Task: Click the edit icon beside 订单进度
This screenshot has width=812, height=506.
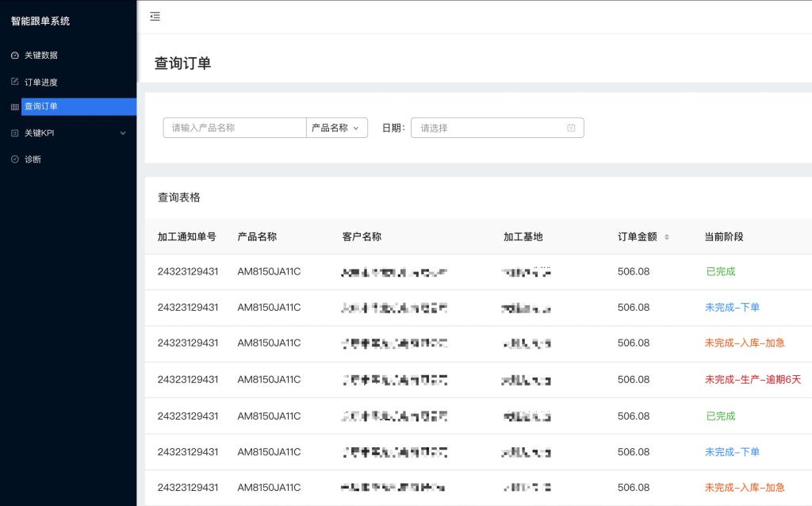Action: [14, 82]
